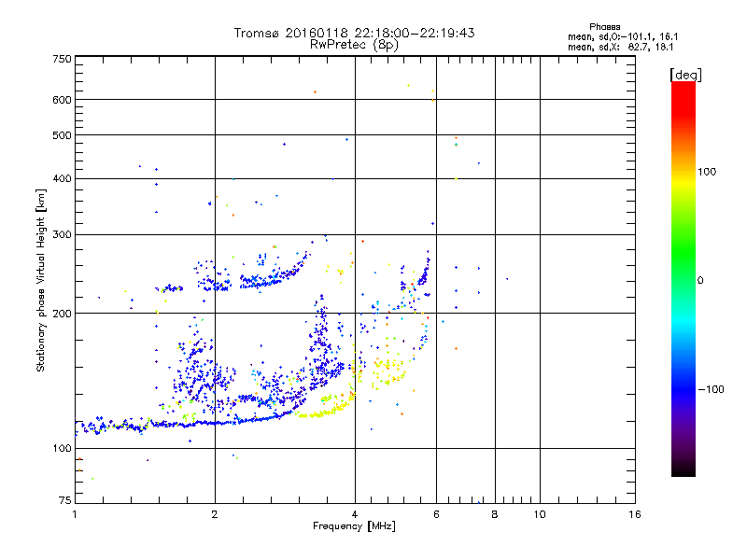
Task: Click the black bottom of the color bar
Action: 684,469
